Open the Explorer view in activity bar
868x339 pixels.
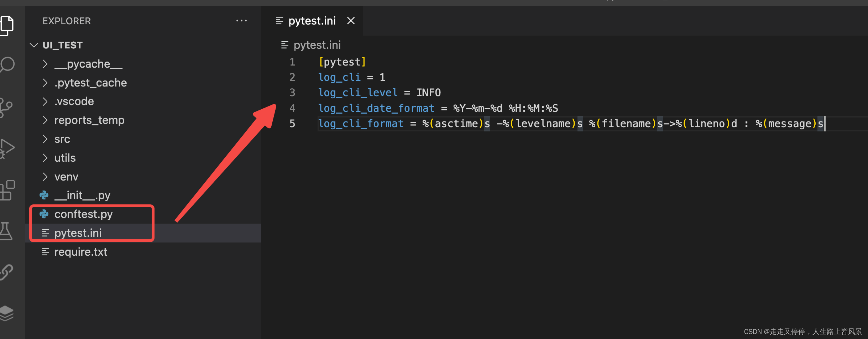(6, 26)
